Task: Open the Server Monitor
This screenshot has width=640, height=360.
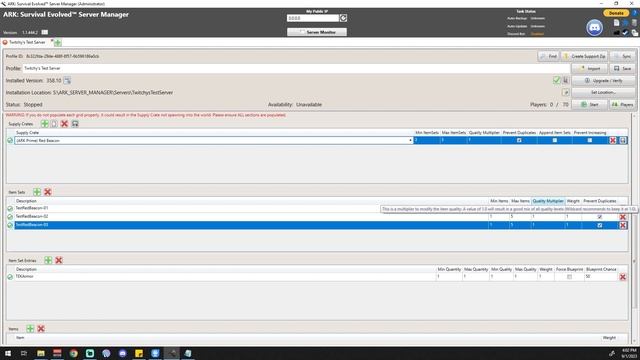Action: pos(317,32)
